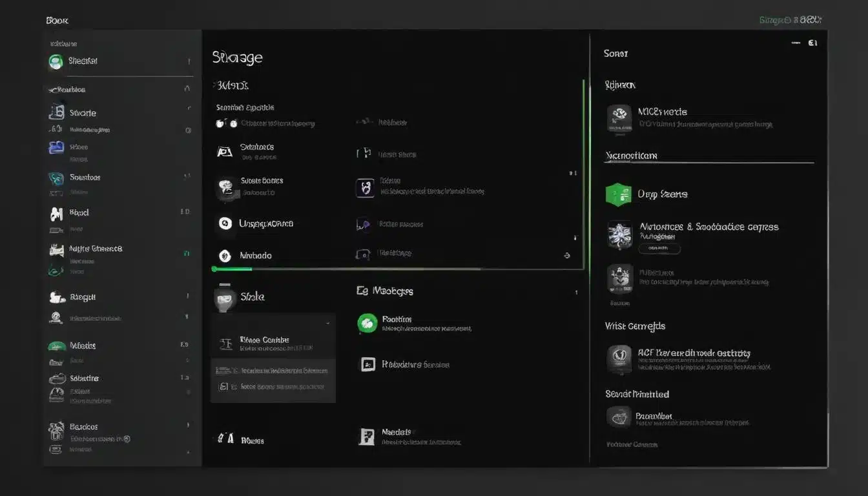Click the white flower app icon in right panel
This screenshot has height=496, width=868.
tap(619, 234)
